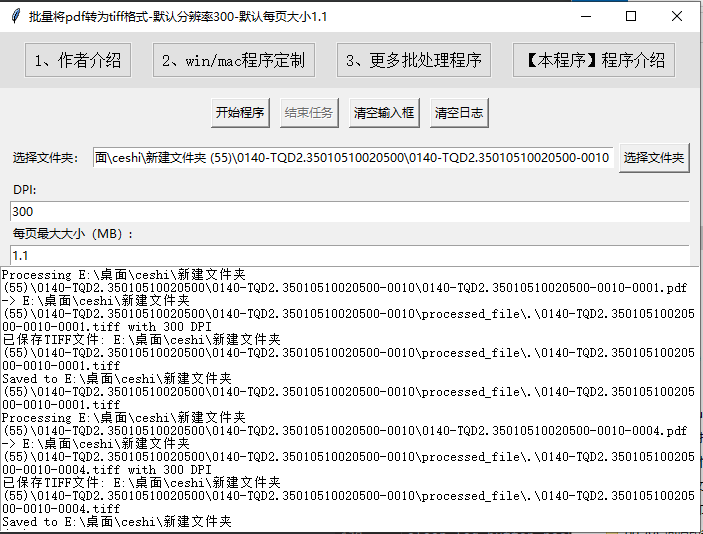Click the '选择文件夹:' label text
703x534 pixels.
(45, 158)
